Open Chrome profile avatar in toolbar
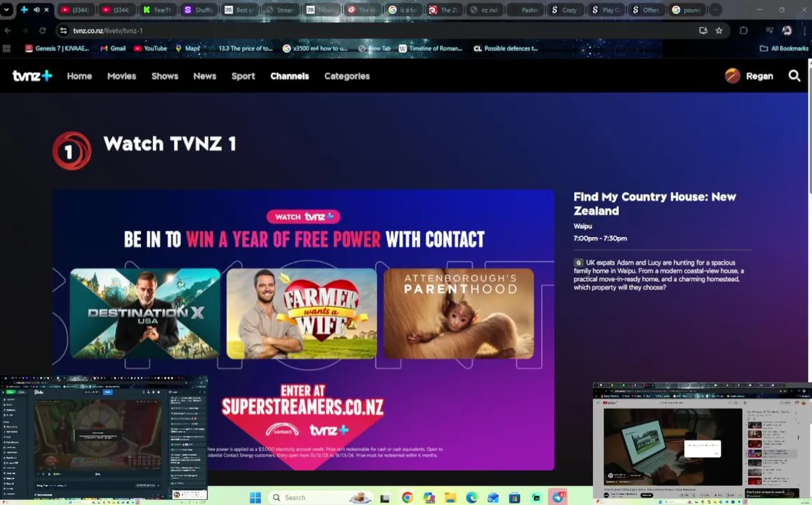This screenshot has width=812, height=505. (787, 31)
